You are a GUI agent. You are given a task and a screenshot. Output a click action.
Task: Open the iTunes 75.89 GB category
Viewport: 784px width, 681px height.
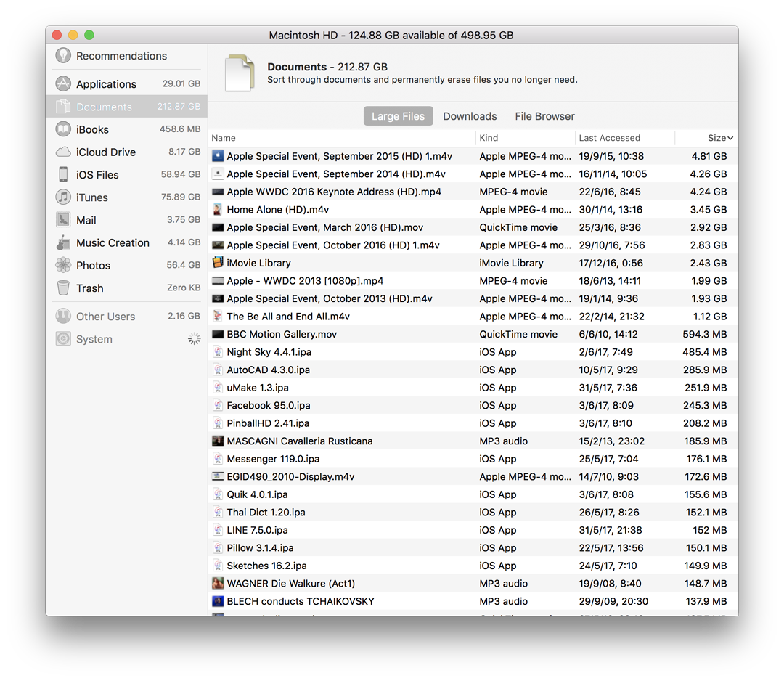[x=127, y=197]
